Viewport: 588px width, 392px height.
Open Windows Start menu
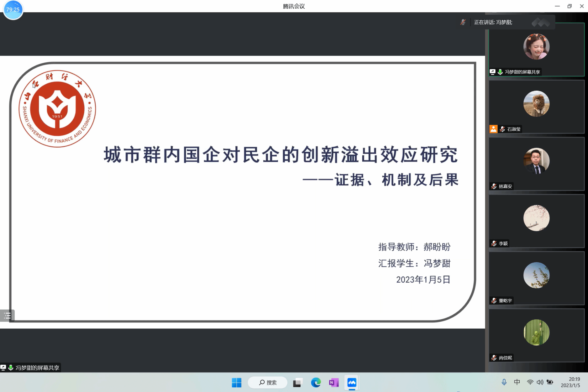pos(237,383)
